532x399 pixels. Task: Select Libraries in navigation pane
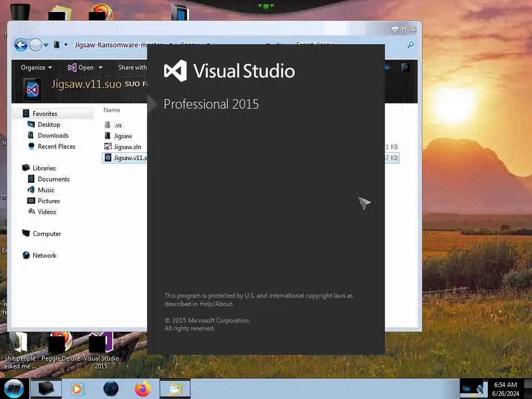(44, 168)
